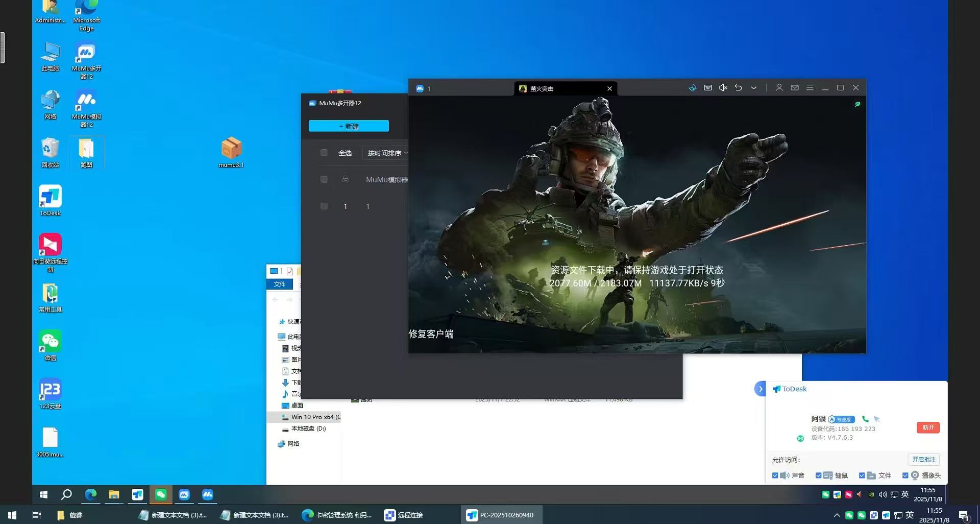Click the green leaf icon in the game view
The height and width of the screenshot is (524, 980).
[x=857, y=104]
